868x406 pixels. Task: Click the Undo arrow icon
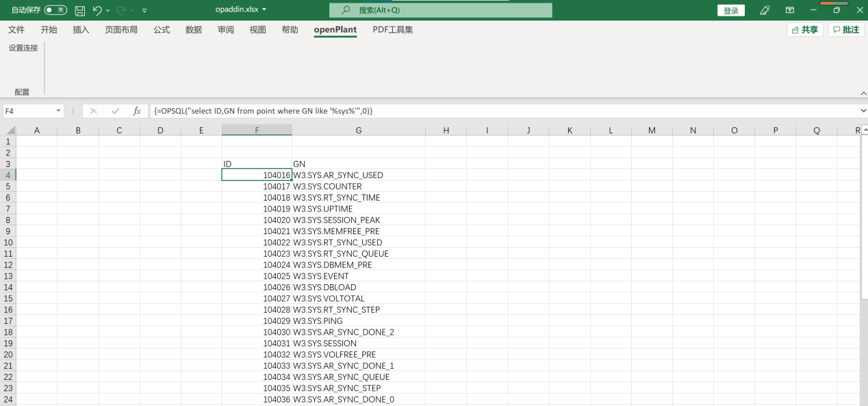97,10
